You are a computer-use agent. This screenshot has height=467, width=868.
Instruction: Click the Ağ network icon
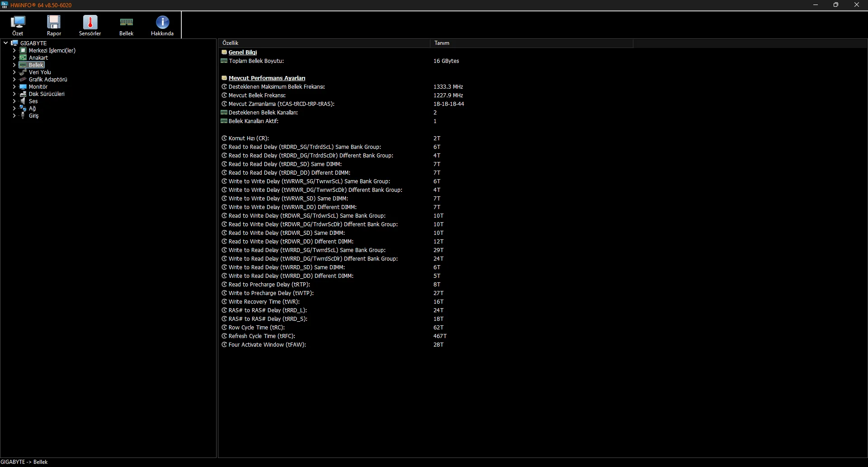pyautogui.click(x=23, y=108)
